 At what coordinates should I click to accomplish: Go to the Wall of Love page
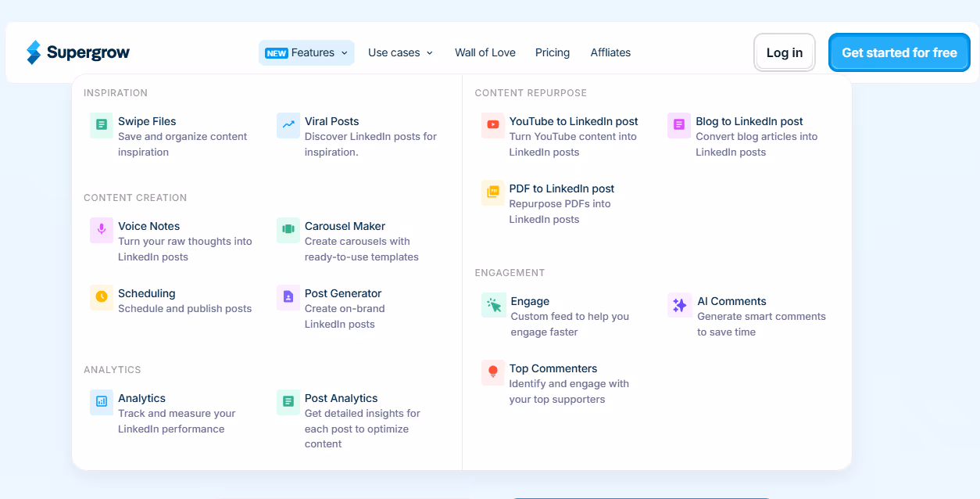coord(485,52)
